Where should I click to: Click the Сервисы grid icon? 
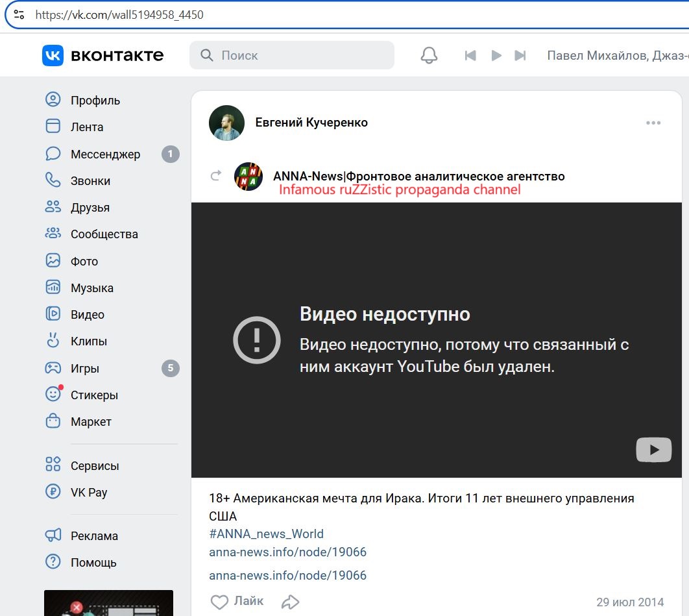pyautogui.click(x=53, y=464)
